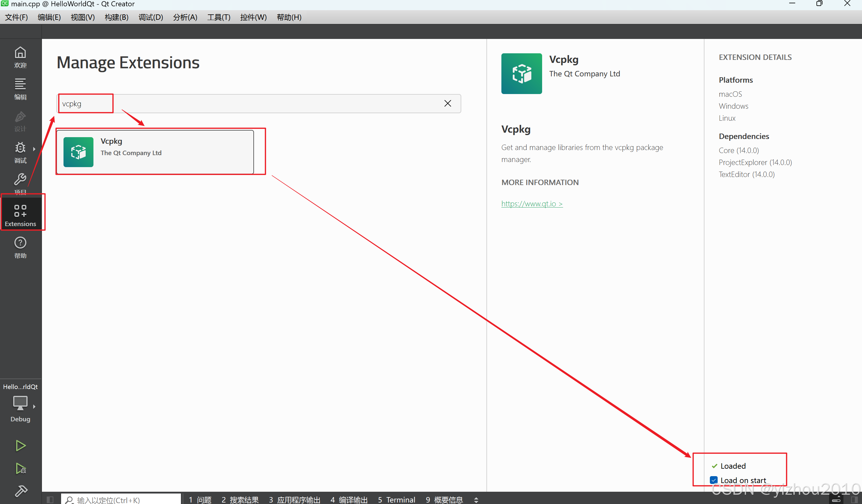Expand the kit selector arrow beside monitor
The image size is (862, 504).
[34, 406]
